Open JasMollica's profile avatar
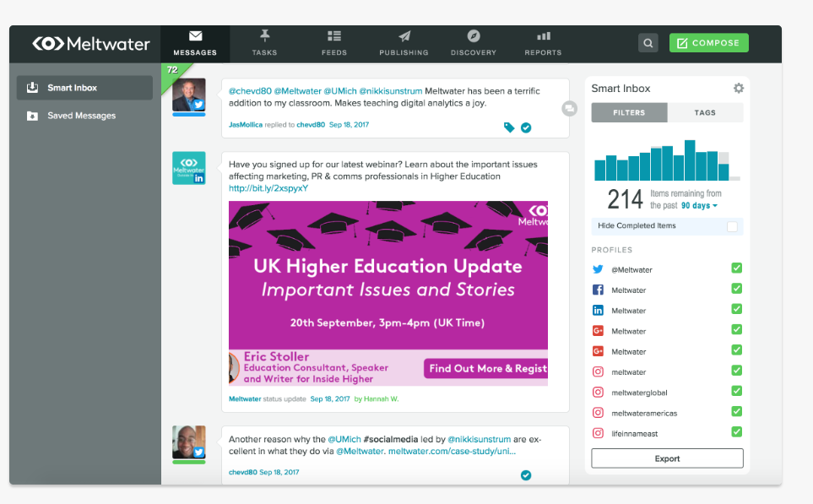The height and width of the screenshot is (504, 813). pos(189,95)
